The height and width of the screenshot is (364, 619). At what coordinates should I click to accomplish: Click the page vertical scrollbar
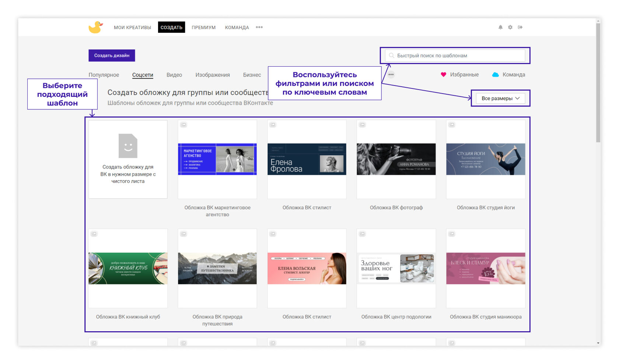598,81
